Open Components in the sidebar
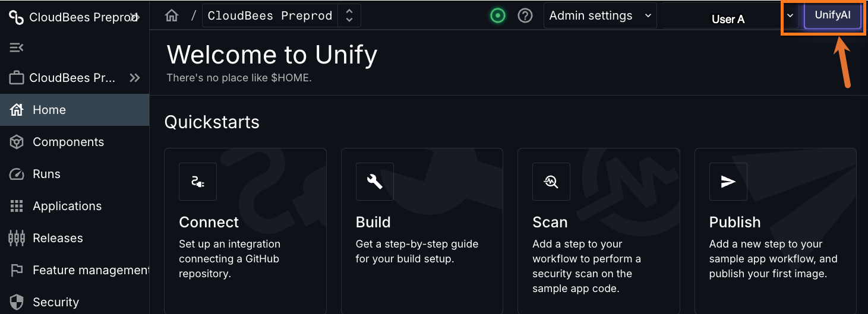Screen dimensions: 868x314 tap(74, 142)
